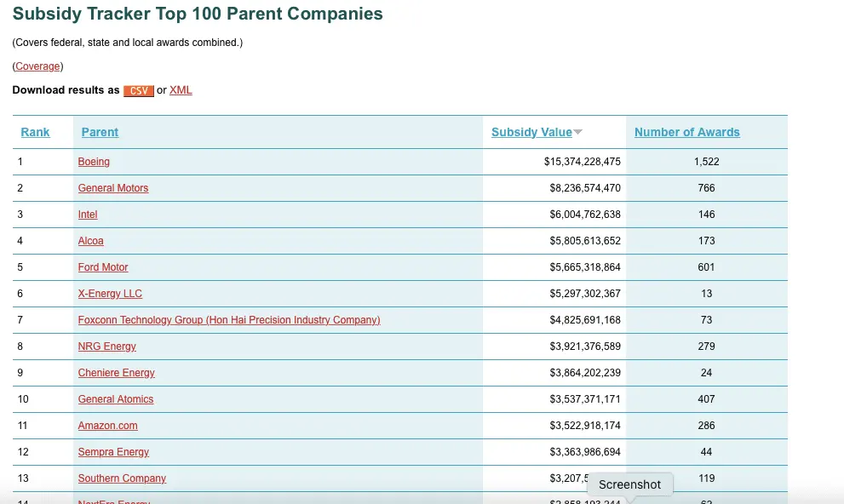
Task: Select the General Atomics link
Action: [x=116, y=399]
